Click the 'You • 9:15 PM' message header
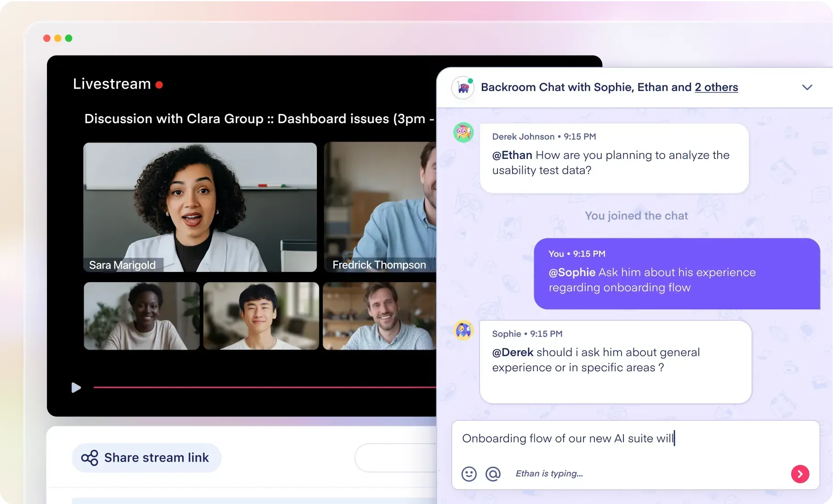Viewport: 833px width, 504px height. pos(577,254)
